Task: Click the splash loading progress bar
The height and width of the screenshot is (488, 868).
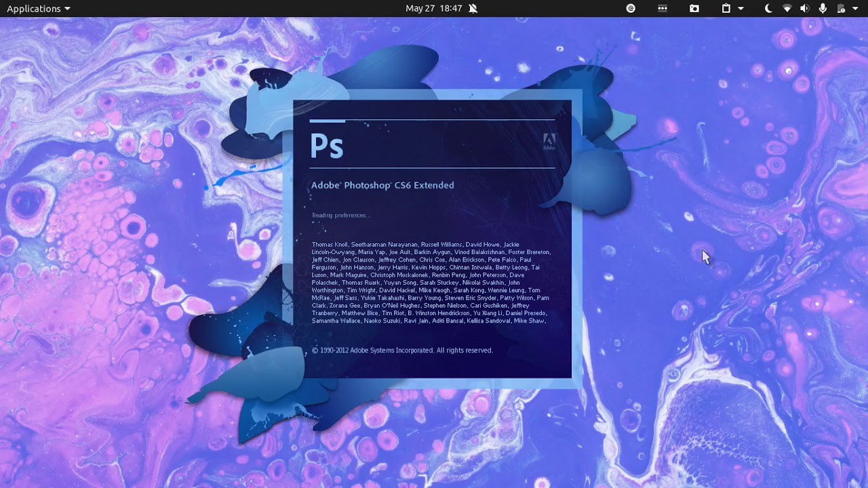Action: coord(432,121)
